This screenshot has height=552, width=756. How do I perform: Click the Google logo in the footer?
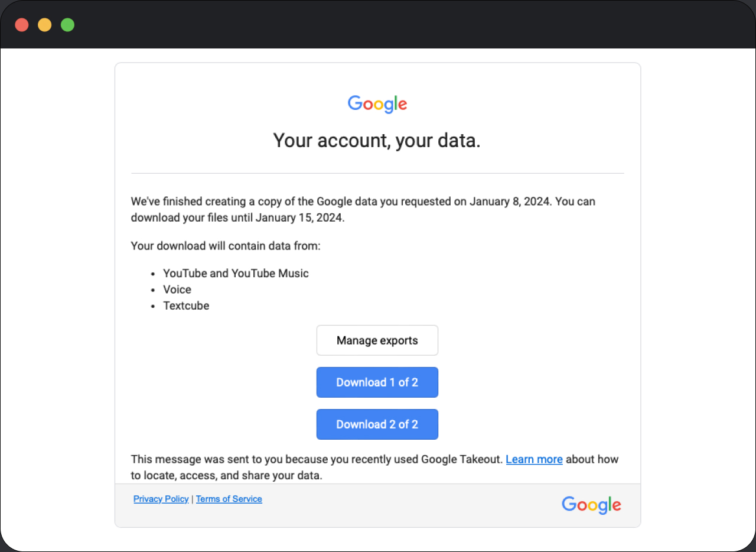[591, 505]
